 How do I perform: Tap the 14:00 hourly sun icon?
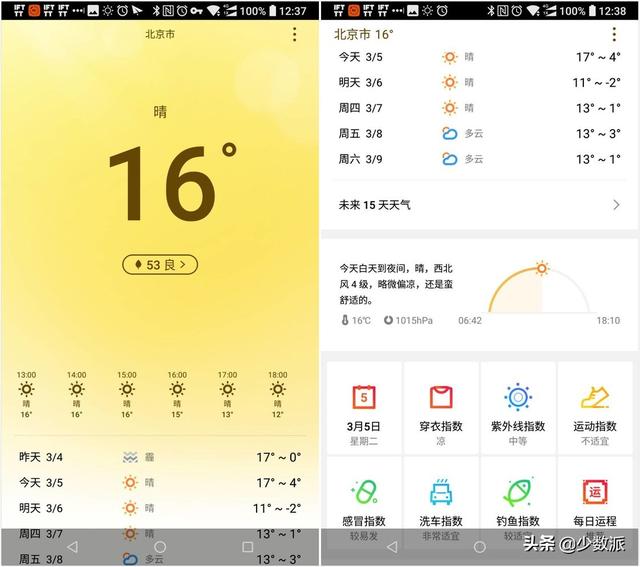click(77, 389)
